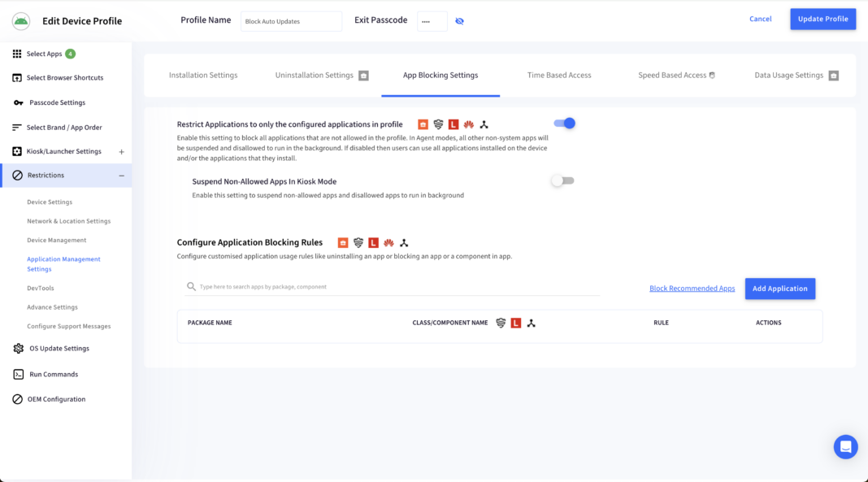Click the Android logo beside Edit Device Profile
The image size is (868, 482).
[x=21, y=21]
